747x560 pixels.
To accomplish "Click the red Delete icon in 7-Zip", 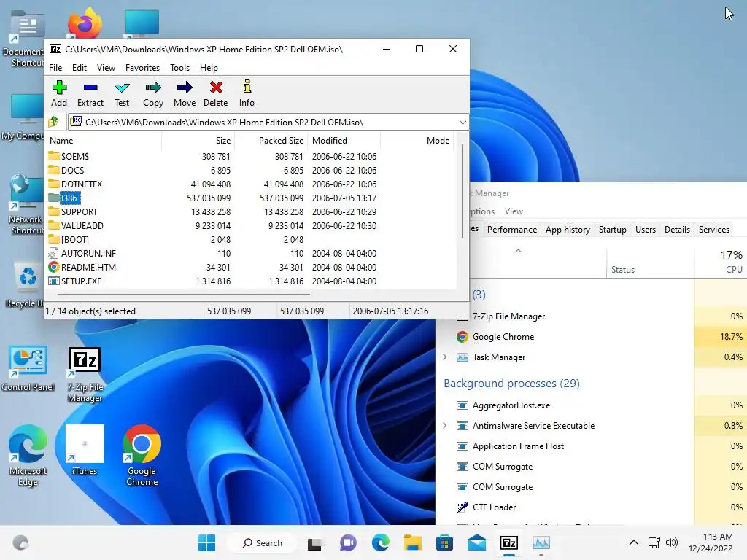I will tap(216, 87).
